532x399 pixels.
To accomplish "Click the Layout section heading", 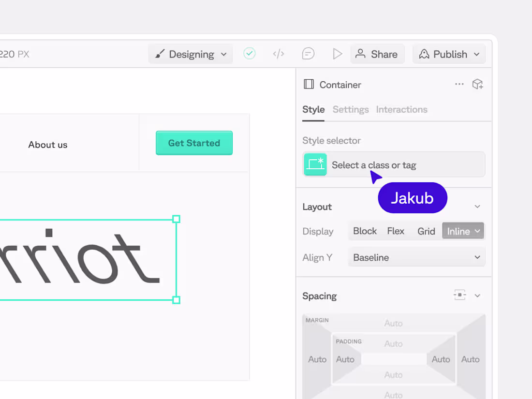I will pos(317,207).
